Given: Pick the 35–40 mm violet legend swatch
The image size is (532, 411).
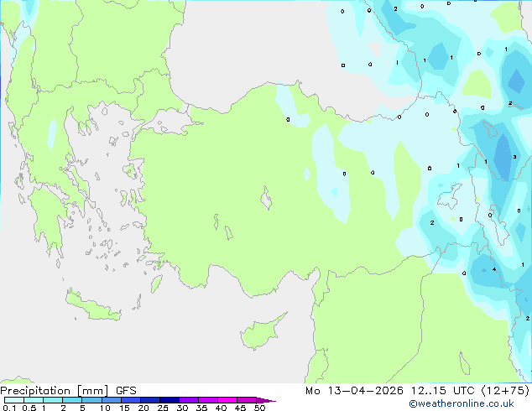Looking at the screenshot, I should (x=207, y=400).
